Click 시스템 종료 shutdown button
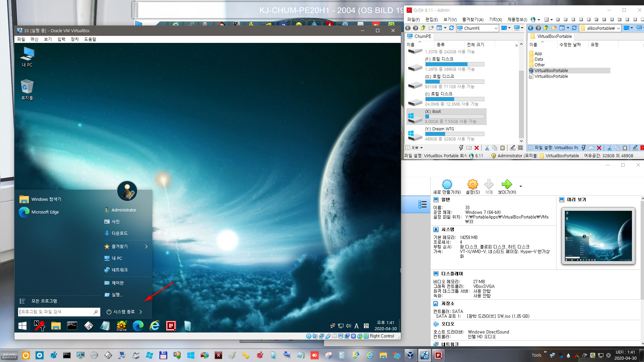 click(120, 312)
